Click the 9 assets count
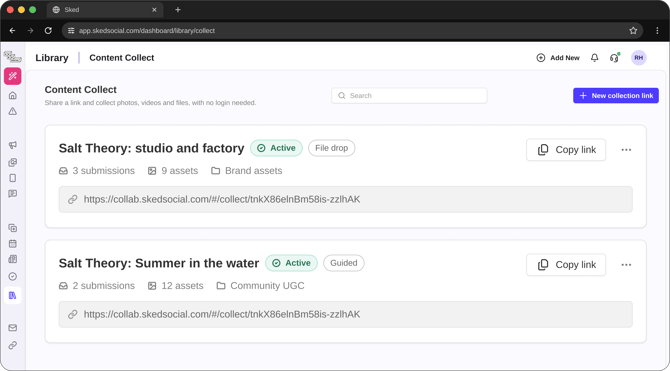Image resolution: width=670 pixels, height=371 pixels. [x=173, y=171]
